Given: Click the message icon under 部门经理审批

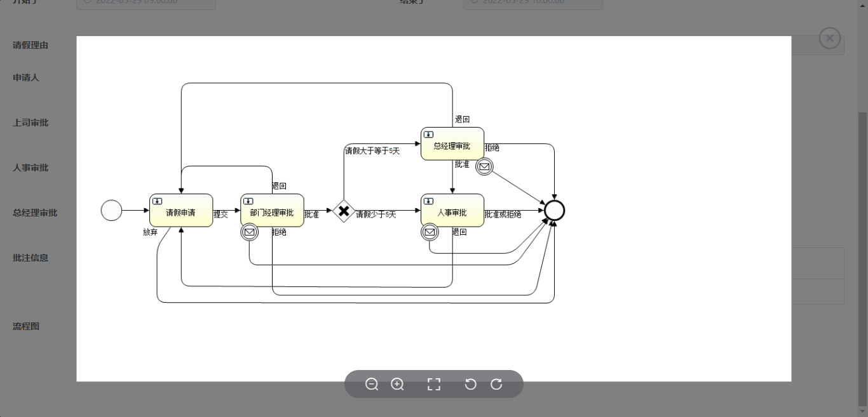Looking at the screenshot, I should (x=250, y=232).
